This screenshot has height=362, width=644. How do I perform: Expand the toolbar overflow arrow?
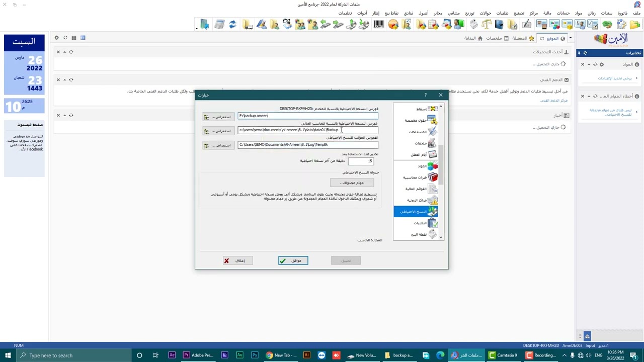pos(197,29)
